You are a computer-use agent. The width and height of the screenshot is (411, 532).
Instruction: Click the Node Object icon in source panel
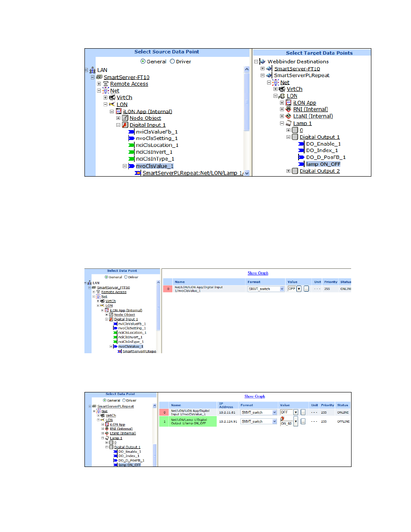click(125, 118)
